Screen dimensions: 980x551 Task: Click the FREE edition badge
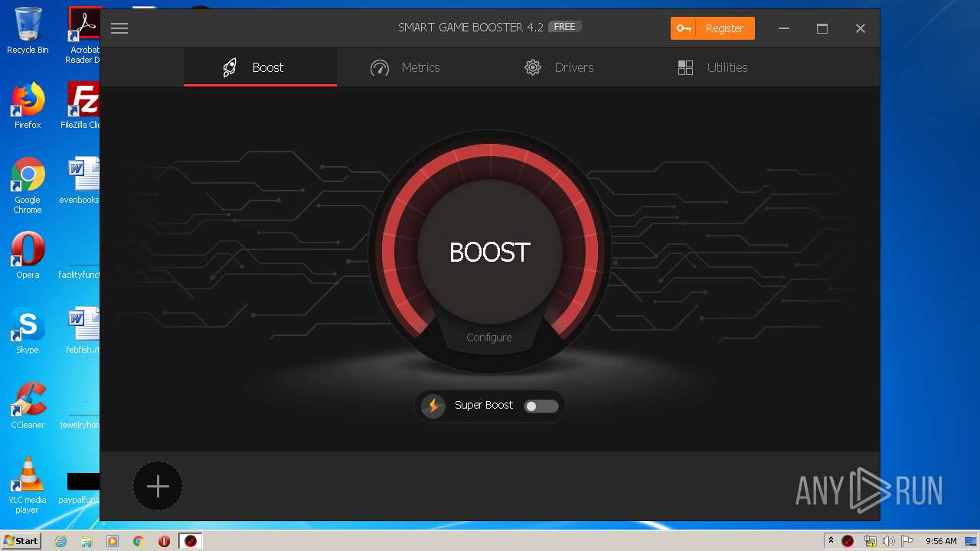click(565, 27)
